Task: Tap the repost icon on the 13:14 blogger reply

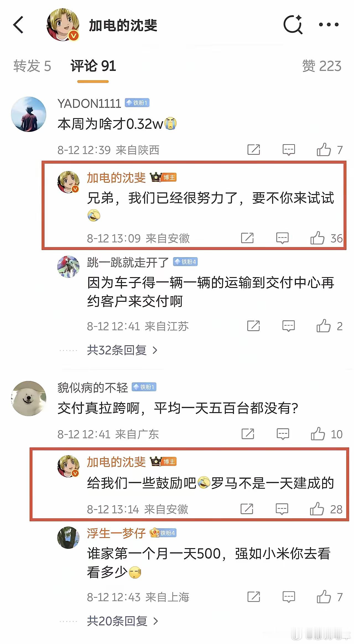Action: (247, 509)
